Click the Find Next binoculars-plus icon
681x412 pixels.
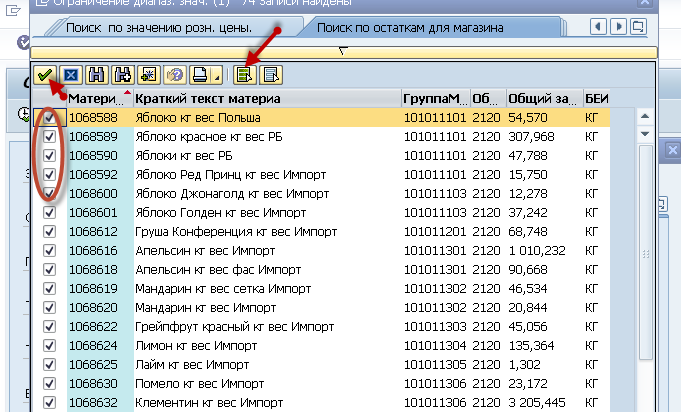[x=123, y=75]
